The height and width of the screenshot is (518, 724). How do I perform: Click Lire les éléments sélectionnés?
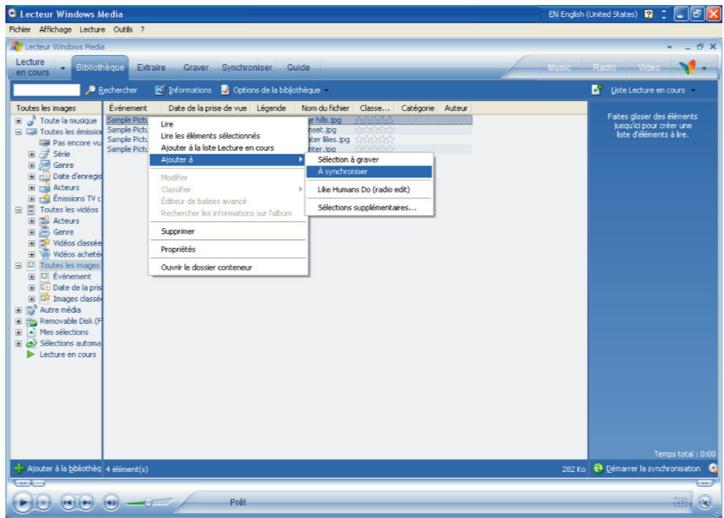point(228,136)
